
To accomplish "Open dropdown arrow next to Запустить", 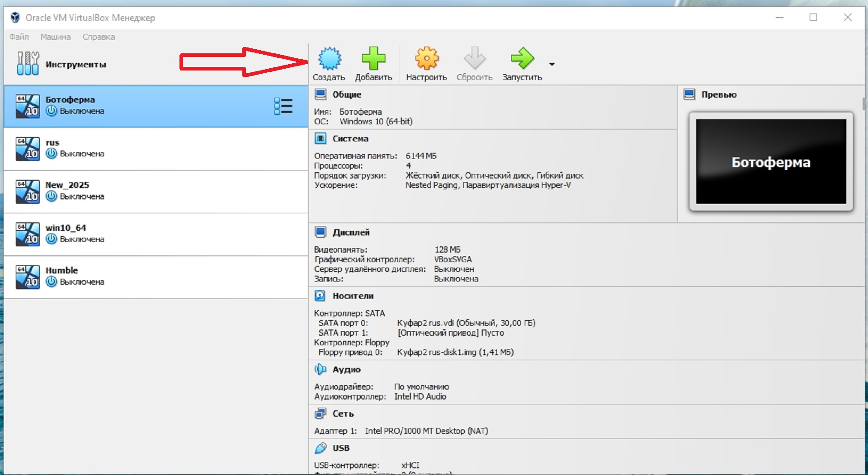I will (x=552, y=64).
